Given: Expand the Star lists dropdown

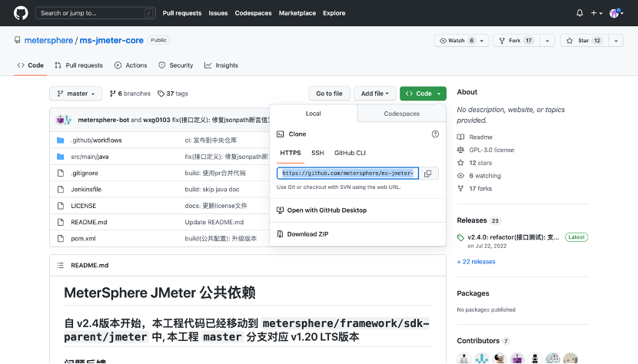Looking at the screenshot, I should 616,41.
